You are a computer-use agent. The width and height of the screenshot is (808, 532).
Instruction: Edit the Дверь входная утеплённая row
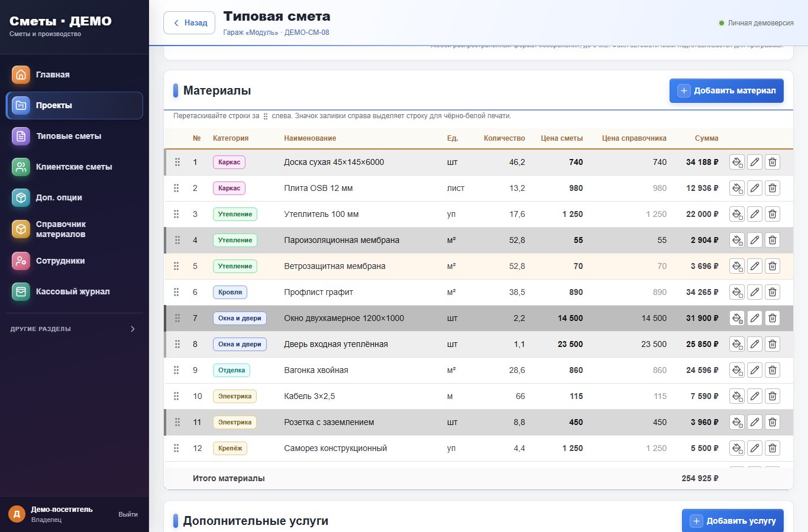755,344
